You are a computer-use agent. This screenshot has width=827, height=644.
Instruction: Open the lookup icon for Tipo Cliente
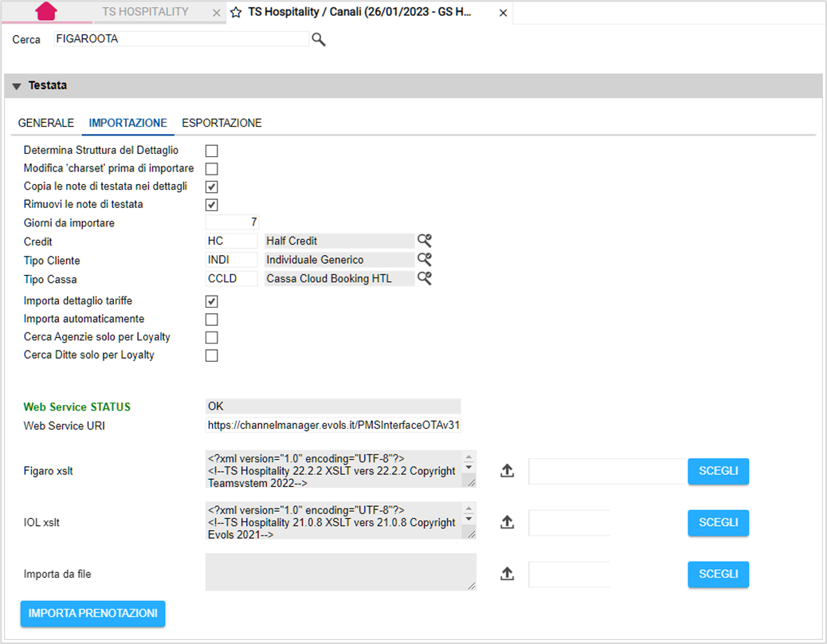(425, 260)
